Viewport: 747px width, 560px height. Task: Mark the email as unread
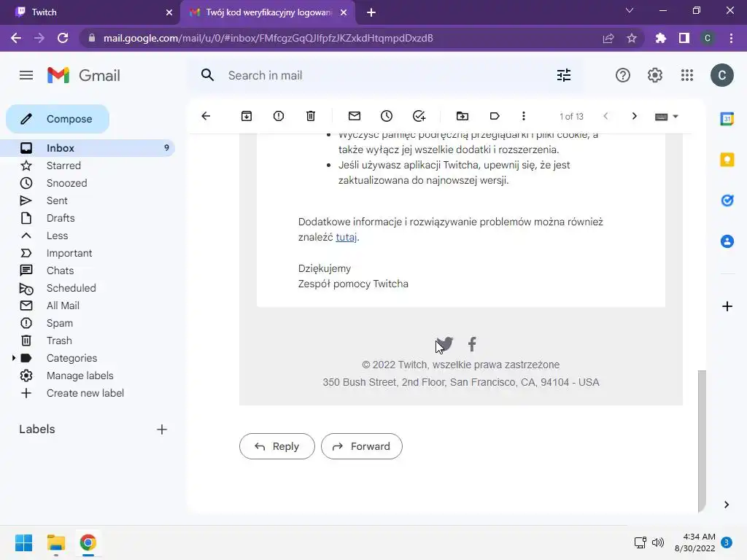click(355, 116)
